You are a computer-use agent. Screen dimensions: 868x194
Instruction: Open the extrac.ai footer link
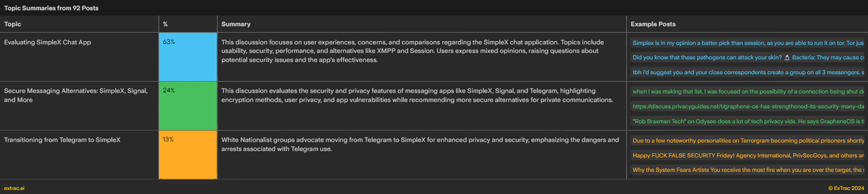pyautogui.click(x=14, y=188)
